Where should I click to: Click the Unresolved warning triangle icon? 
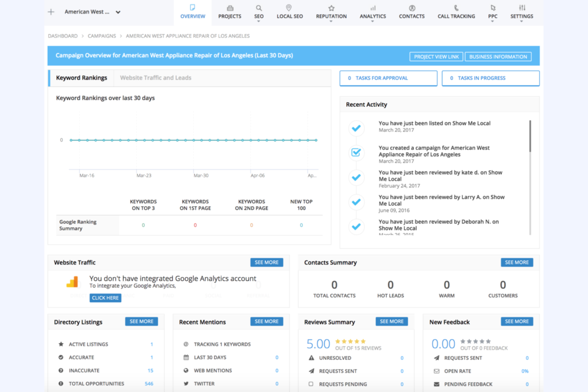pyautogui.click(x=311, y=358)
